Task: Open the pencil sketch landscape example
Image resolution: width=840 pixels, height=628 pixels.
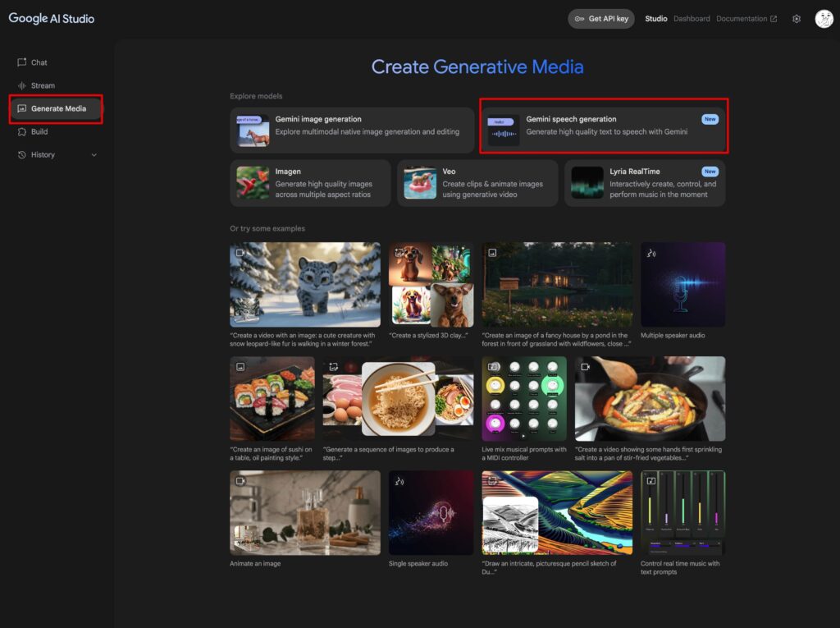Action: point(557,513)
